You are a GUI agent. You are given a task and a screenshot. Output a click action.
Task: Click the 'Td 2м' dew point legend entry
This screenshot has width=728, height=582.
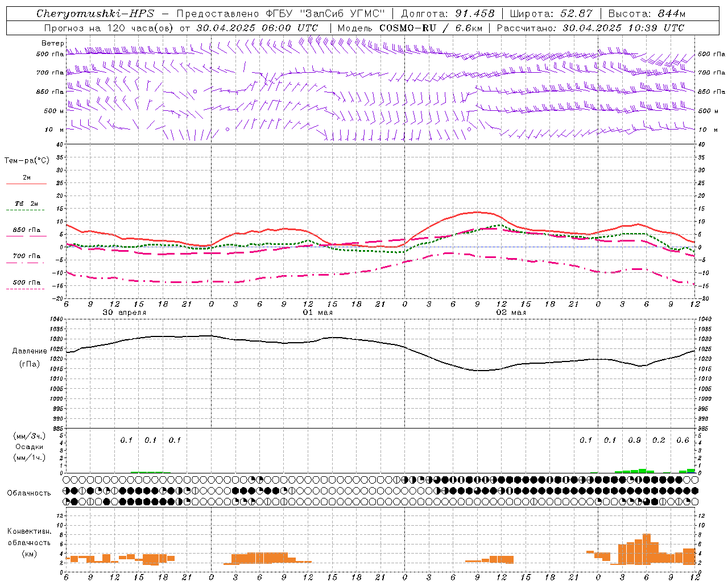pyautogui.click(x=27, y=203)
